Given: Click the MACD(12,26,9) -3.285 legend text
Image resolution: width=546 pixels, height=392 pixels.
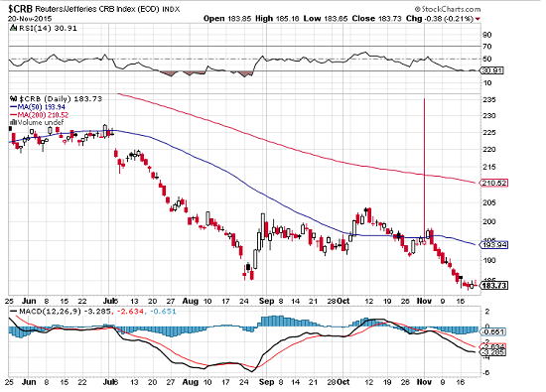Looking at the screenshot, I should pos(65,312).
